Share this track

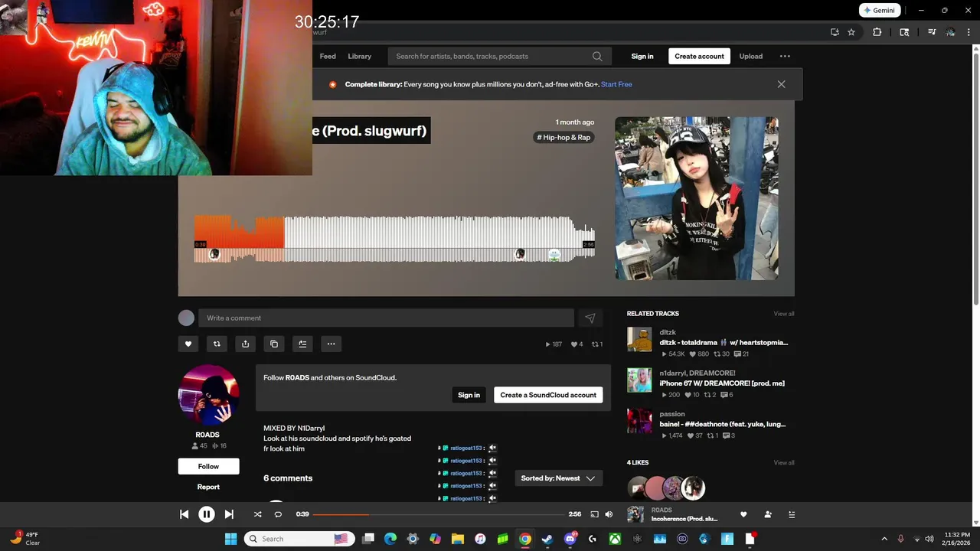(245, 344)
